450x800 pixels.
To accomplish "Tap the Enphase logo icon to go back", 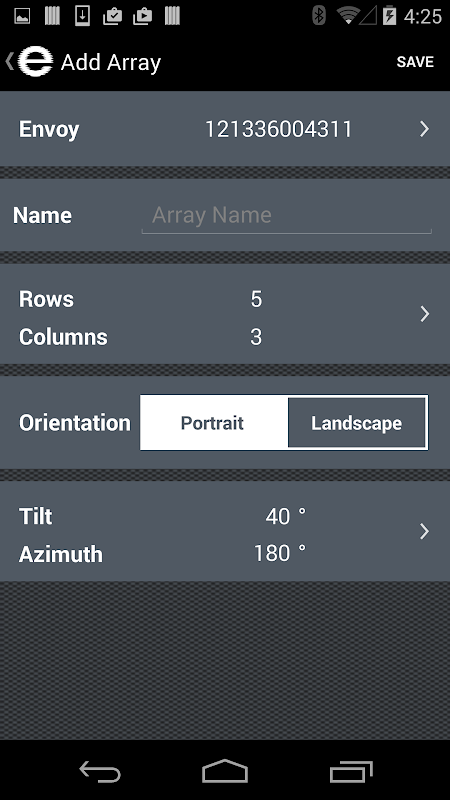I will click(35, 62).
